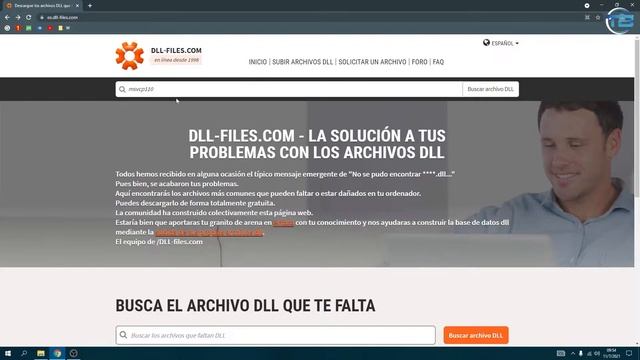Image resolution: width=640 pixels, height=360 pixels.
Task: Click the circular icon beside the minimize button
Action: tap(587, 6)
